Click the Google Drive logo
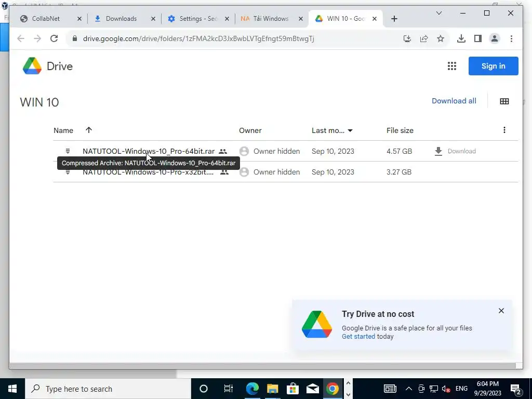Viewport: 532px width, 399px height. pyautogui.click(x=32, y=66)
